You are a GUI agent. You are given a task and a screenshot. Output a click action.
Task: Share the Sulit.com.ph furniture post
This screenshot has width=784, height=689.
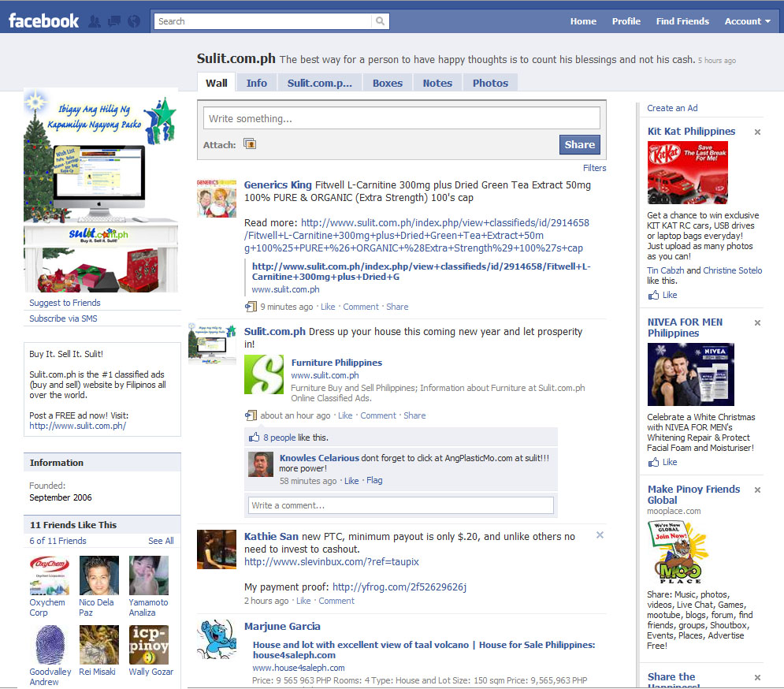pyautogui.click(x=414, y=415)
